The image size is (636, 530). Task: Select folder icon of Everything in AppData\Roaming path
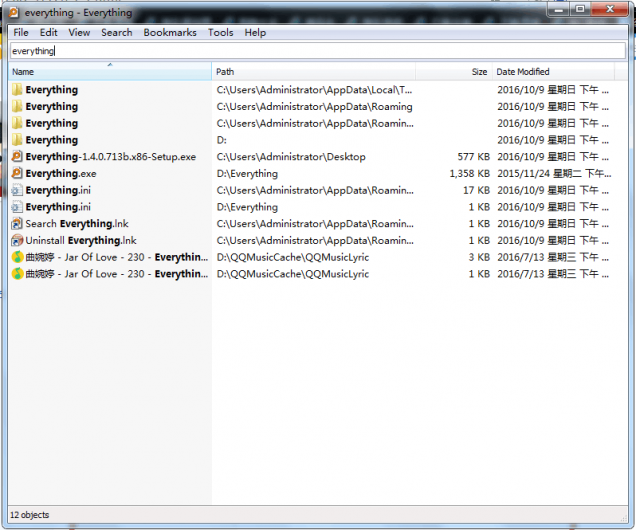(x=17, y=106)
